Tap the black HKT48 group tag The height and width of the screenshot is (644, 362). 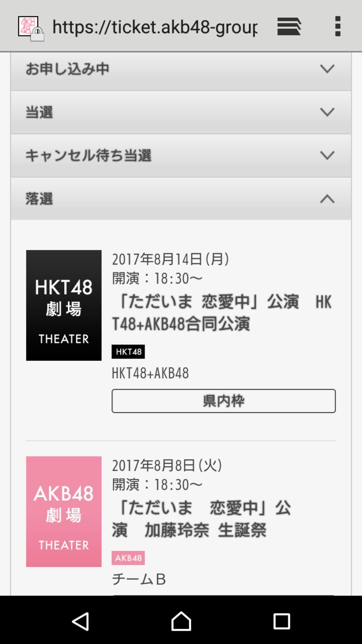click(x=128, y=352)
